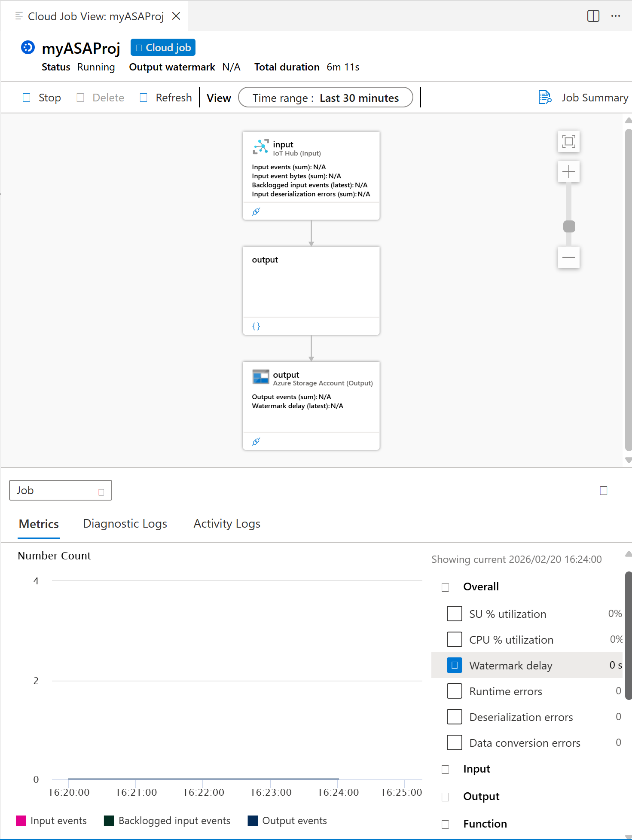Screen dimensions: 632x840
Task: Click the 16:24:00 chart axis marker
Action: pyautogui.click(x=338, y=792)
